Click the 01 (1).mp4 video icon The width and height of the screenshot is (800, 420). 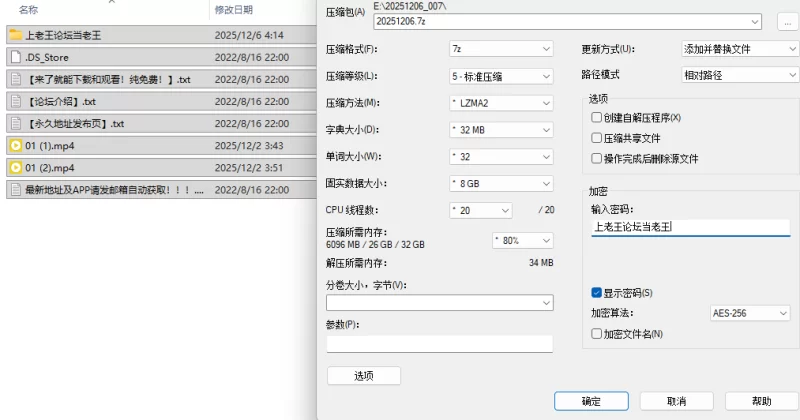(x=16, y=145)
